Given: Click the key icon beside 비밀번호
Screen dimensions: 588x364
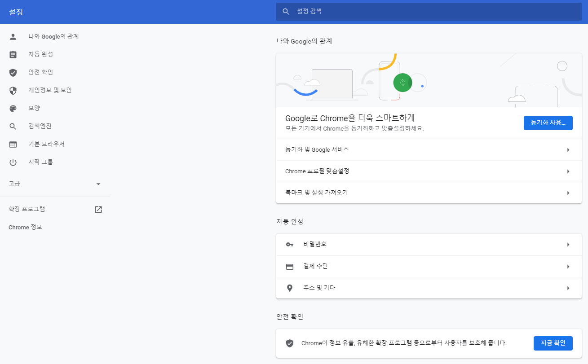Looking at the screenshot, I should 290,245.
